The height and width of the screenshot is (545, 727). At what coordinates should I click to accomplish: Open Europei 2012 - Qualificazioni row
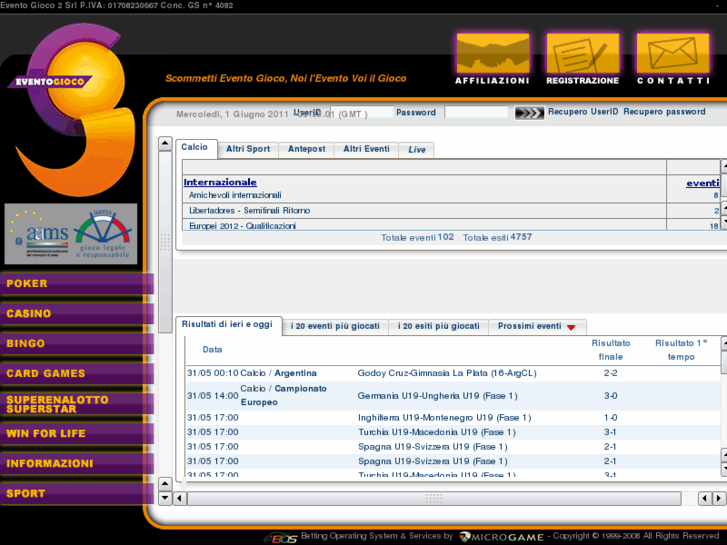click(x=242, y=226)
